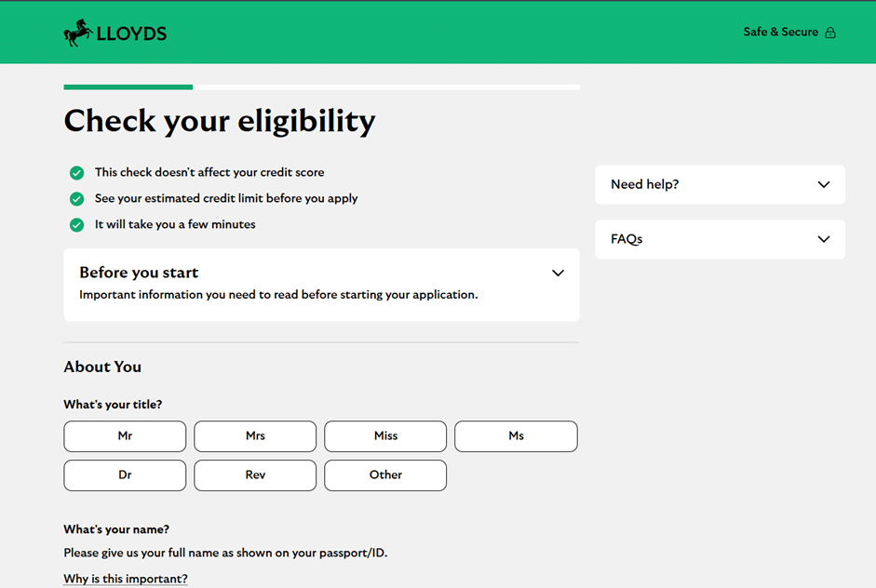Pick the Other title option

coord(385,475)
